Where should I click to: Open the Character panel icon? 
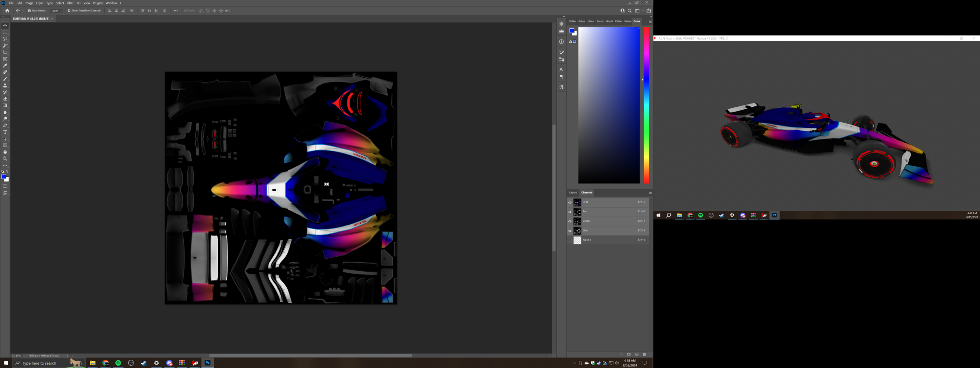pos(561,69)
